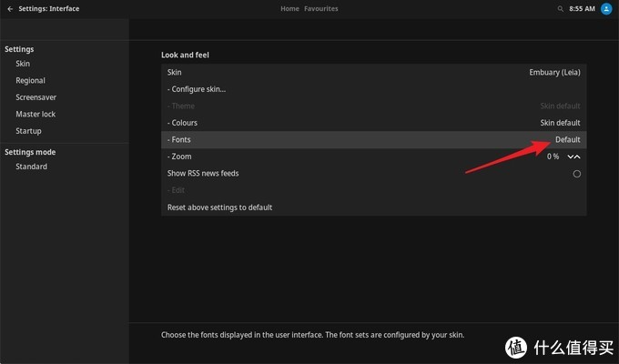
Task: Change the Skin selection row
Action: point(373,72)
